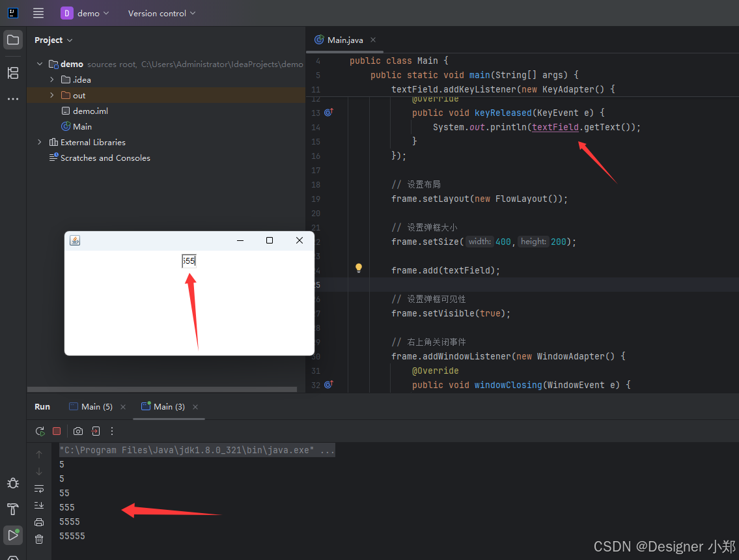The width and height of the screenshot is (739, 560).
Task: Clear console with the trash icon
Action: point(39,539)
